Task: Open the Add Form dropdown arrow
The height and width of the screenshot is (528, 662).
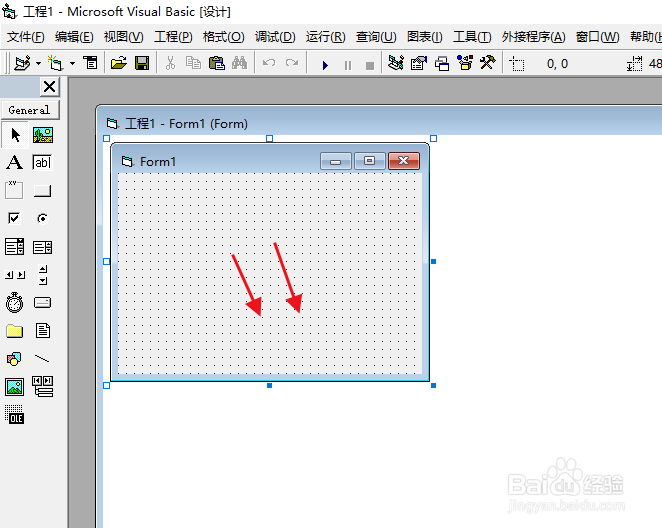Action: tap(73, 64)
